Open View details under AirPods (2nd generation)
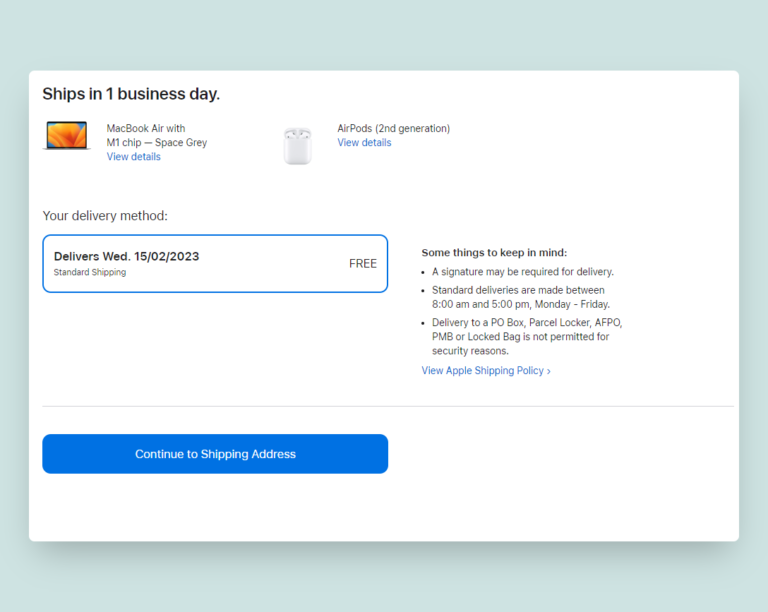The image size is (768, 612). click(364, 142)
